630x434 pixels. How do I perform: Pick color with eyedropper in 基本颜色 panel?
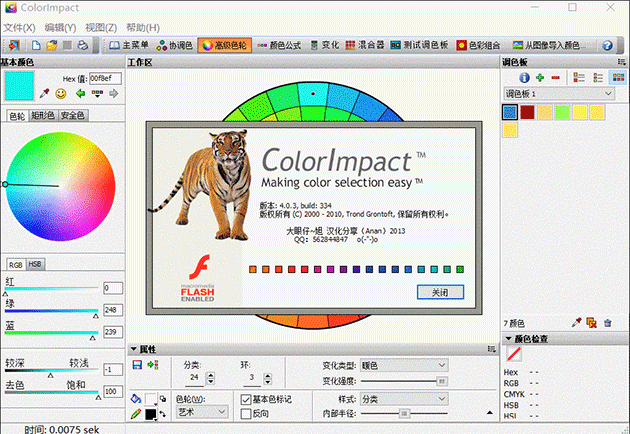(44, 94)
